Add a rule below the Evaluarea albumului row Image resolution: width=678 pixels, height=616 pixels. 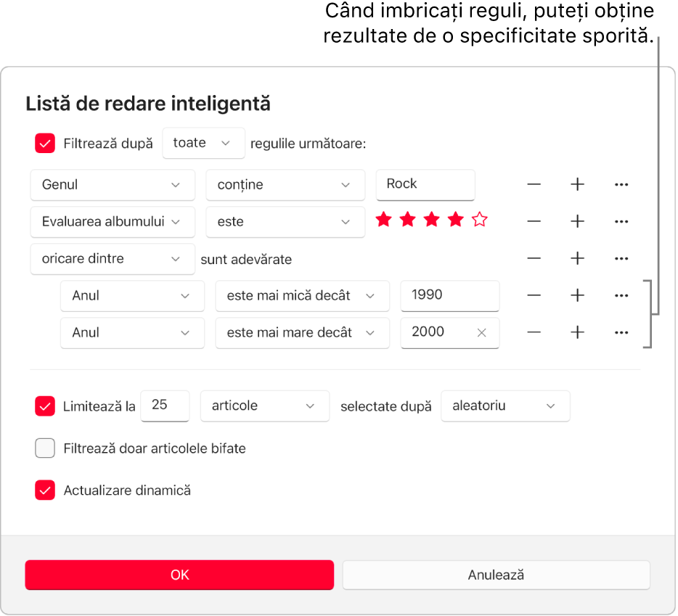pos(577,222)
